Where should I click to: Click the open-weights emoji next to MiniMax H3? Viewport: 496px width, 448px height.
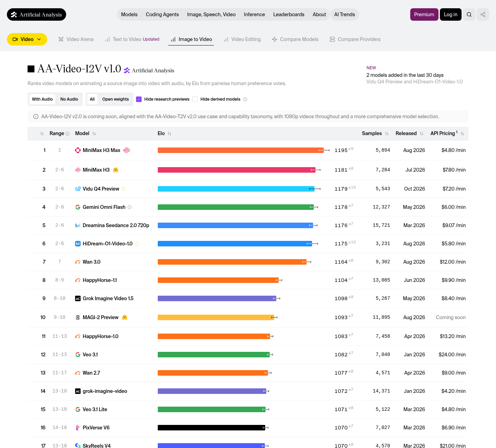click(x=116, y=170)
